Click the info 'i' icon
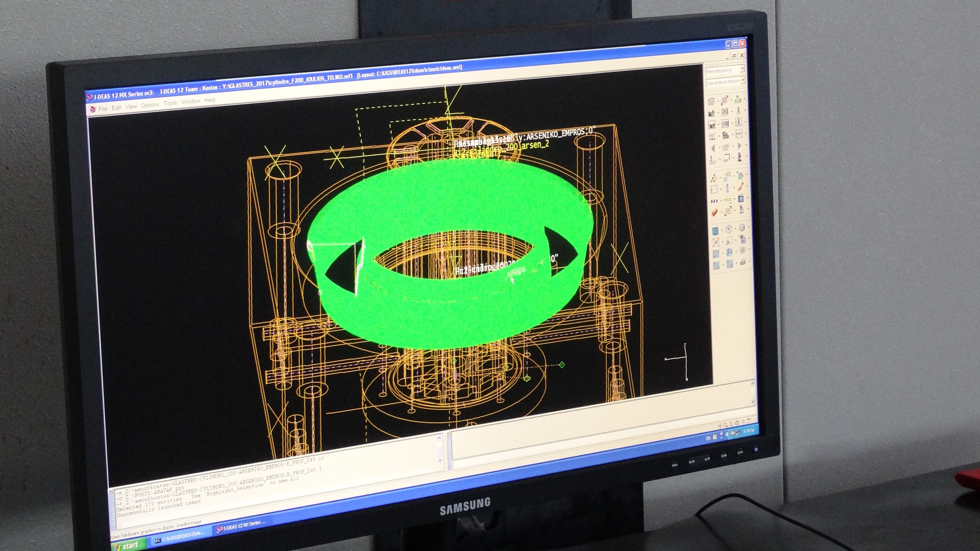 click(727, 188)
